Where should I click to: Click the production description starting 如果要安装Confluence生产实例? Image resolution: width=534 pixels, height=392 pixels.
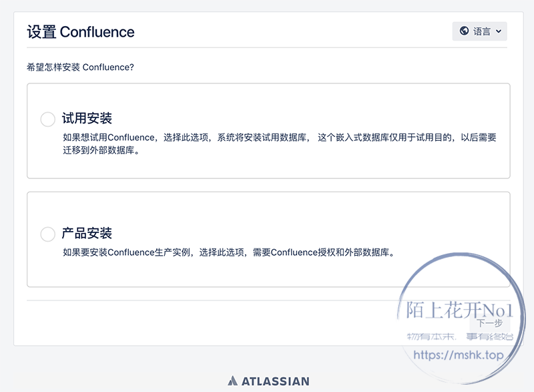228,252
